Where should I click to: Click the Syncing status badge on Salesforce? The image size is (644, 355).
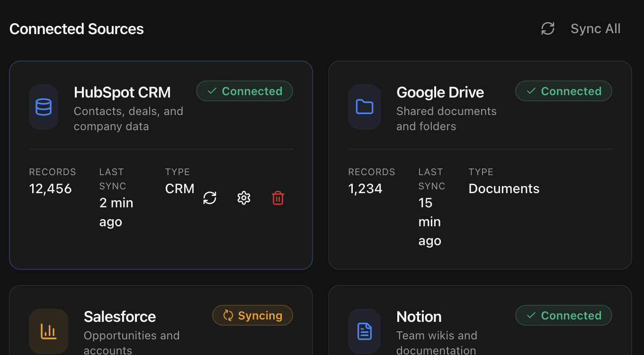click(x=252, y=315)
